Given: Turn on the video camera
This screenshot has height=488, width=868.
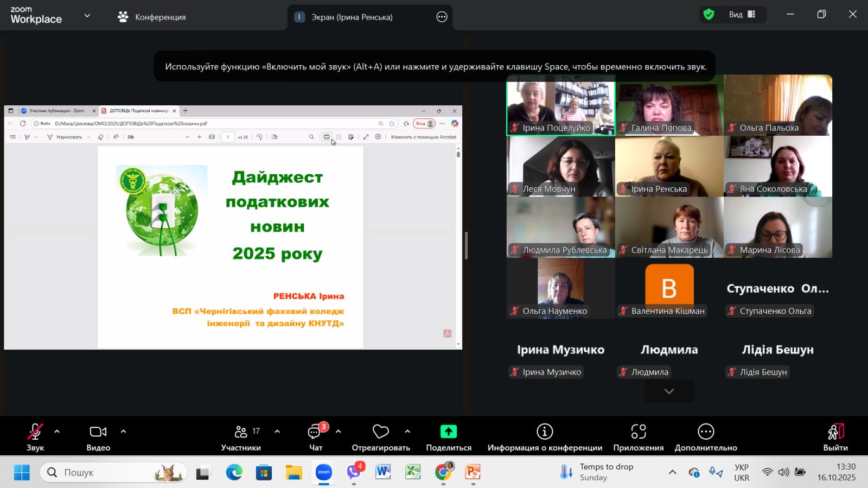Looking at the screenshot, I should 98,438.
